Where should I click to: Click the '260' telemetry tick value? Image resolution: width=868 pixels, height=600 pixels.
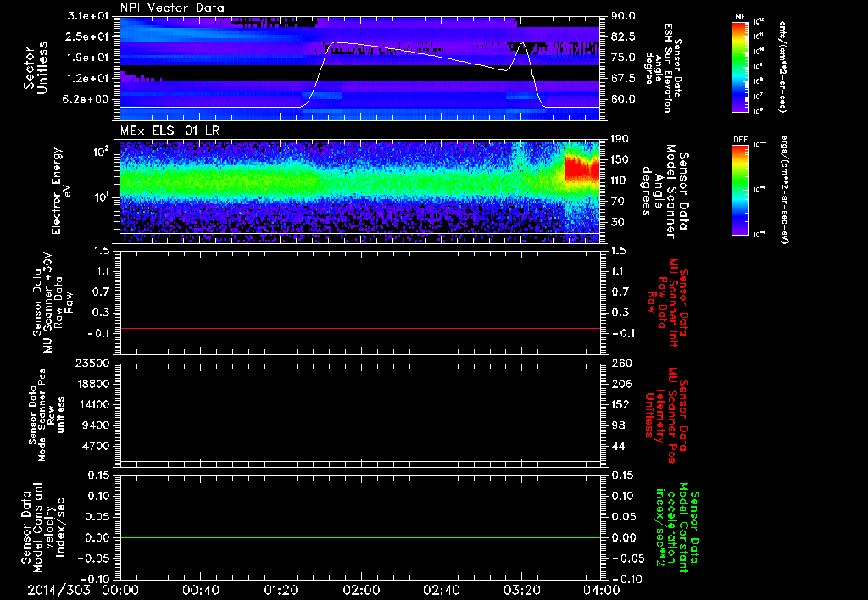pyautogui.click(x=621, y=364)
